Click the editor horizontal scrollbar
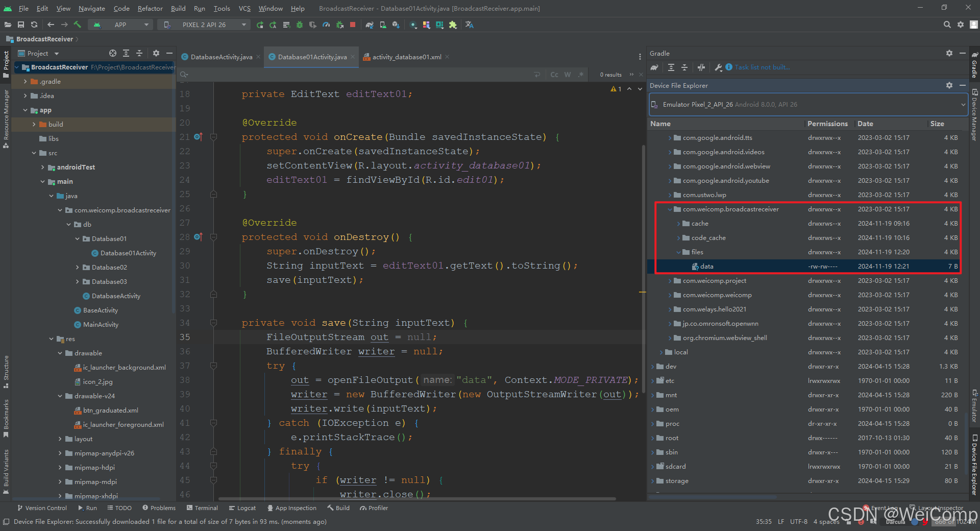The height and width of the screenshot is (531, 980). click(417, 498)
